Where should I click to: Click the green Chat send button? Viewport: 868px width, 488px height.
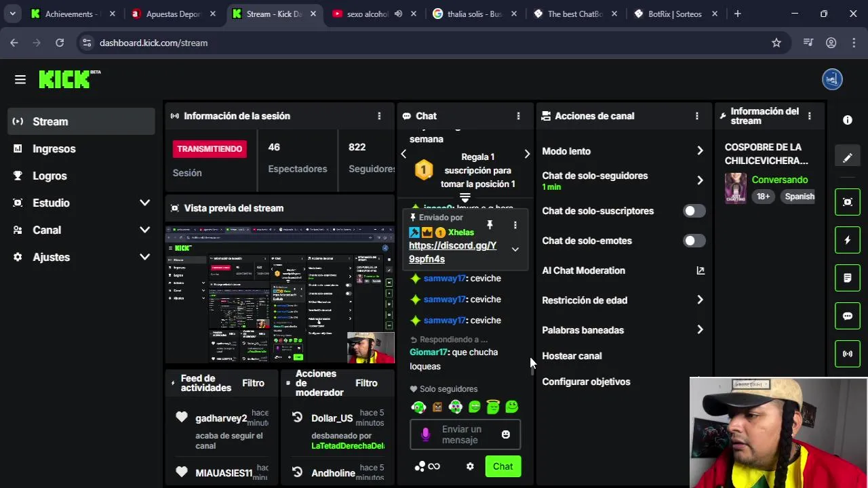[x=503, y=466]
